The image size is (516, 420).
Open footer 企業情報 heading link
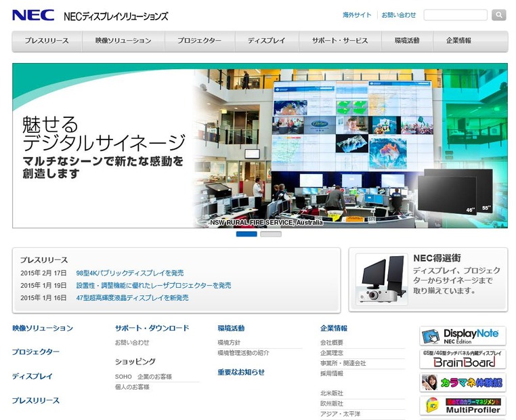tap(334, 328)
